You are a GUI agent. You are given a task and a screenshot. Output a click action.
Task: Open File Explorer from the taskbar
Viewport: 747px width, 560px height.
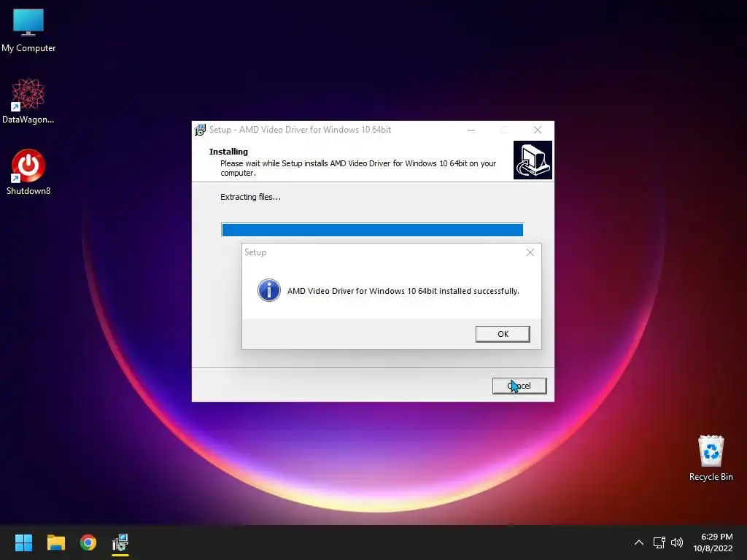click(55, 542)
